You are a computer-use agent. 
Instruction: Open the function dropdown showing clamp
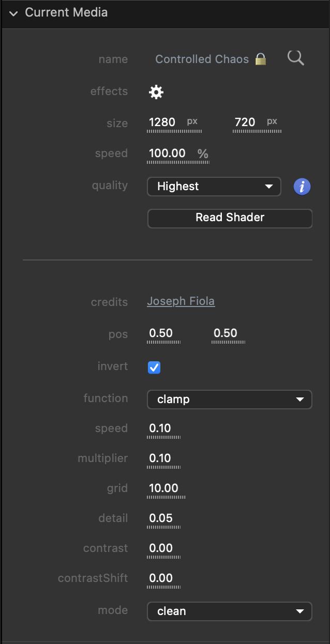tap(229, 400)
